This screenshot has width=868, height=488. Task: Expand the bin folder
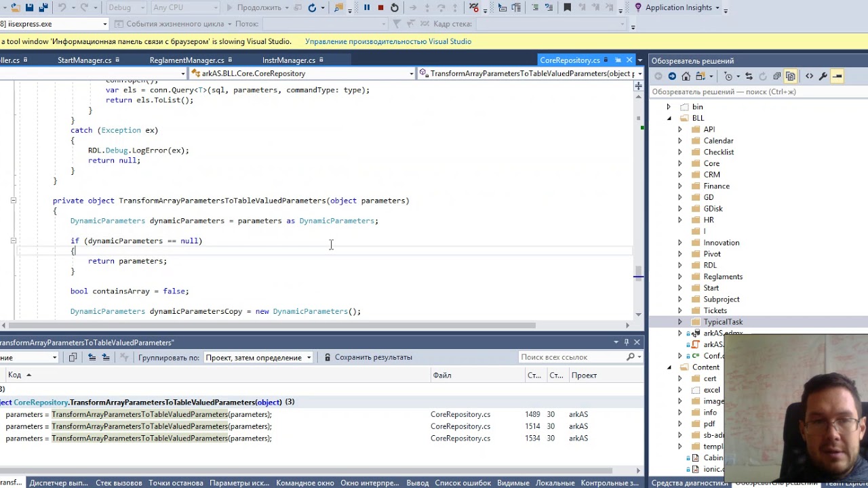pyautogui.click(x=669, y=107)
